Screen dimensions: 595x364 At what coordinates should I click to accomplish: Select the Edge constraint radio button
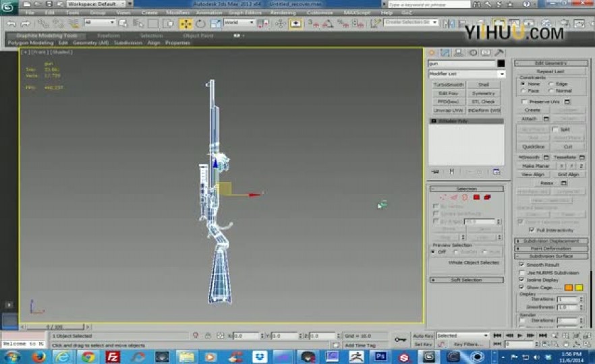tap(550, 84)
